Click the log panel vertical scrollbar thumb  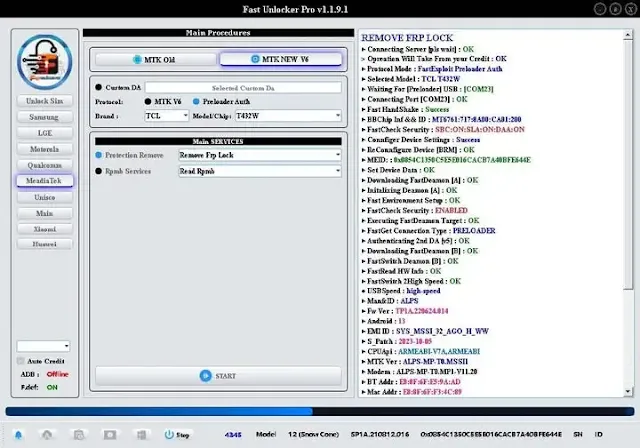click(628, 164)
